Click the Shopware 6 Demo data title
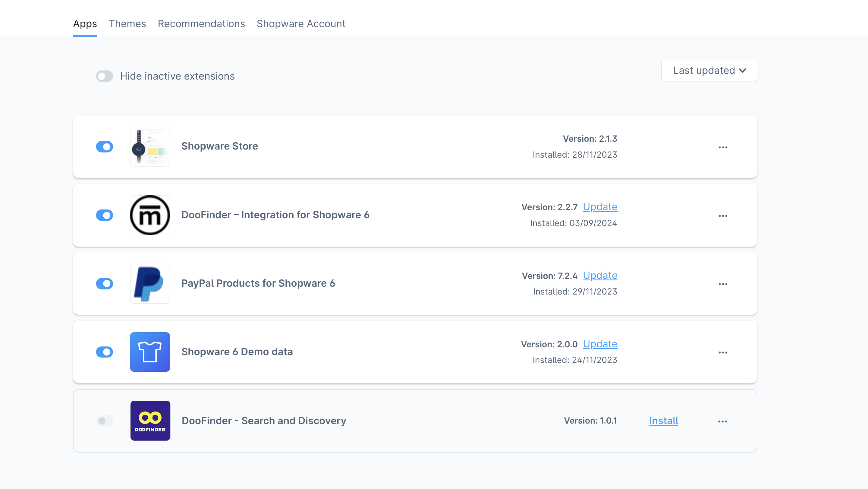 [237, 352]
